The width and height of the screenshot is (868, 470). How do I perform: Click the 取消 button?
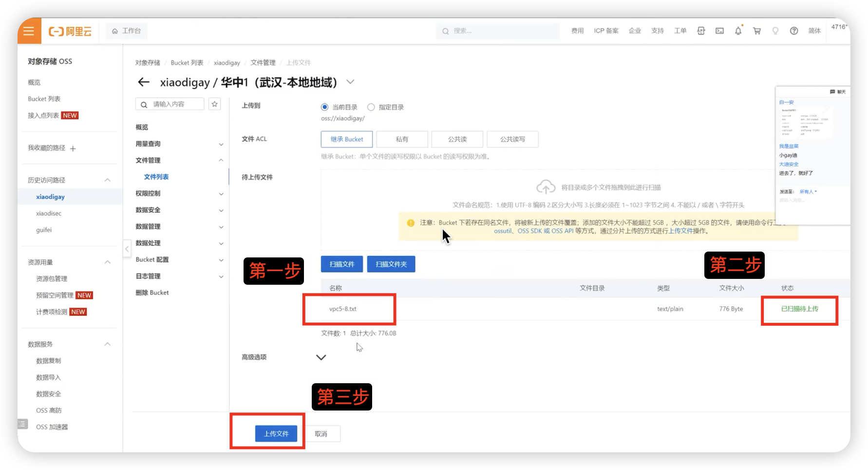[321, 433]
